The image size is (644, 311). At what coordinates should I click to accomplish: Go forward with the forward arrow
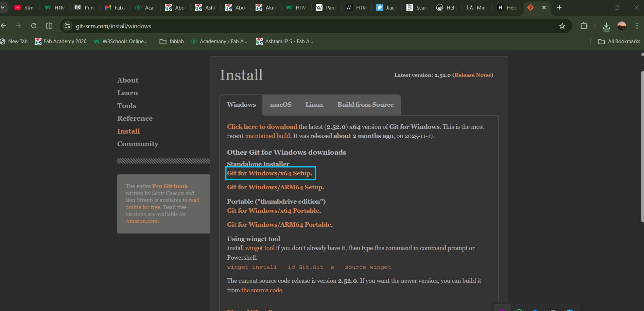[18, 26]
